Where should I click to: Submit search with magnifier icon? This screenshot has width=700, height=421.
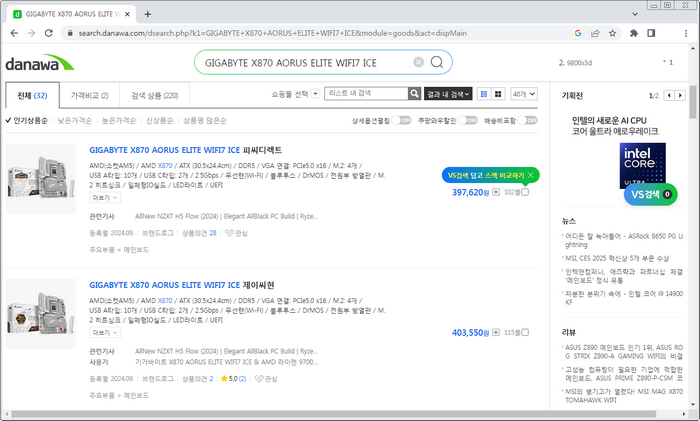pos(437,62)
